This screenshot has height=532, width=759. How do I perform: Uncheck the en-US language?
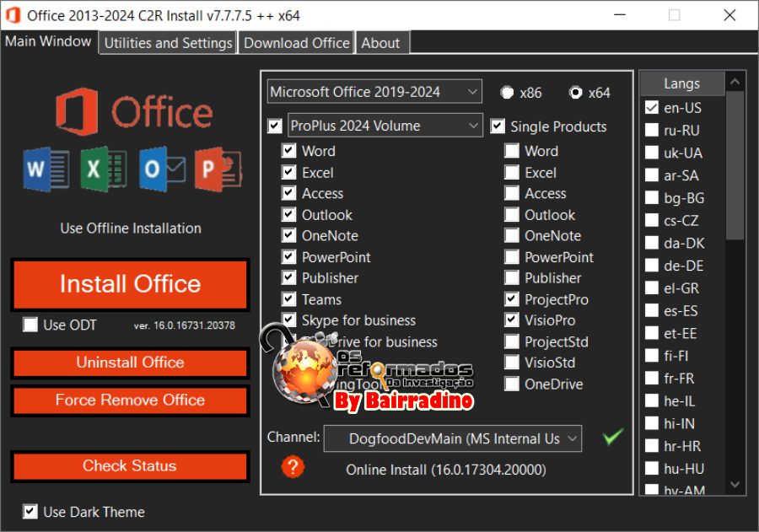pos(652,107)
